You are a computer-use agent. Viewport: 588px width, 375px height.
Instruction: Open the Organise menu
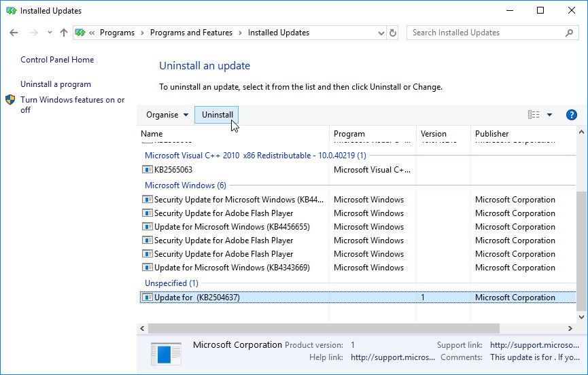coord(167,115)
